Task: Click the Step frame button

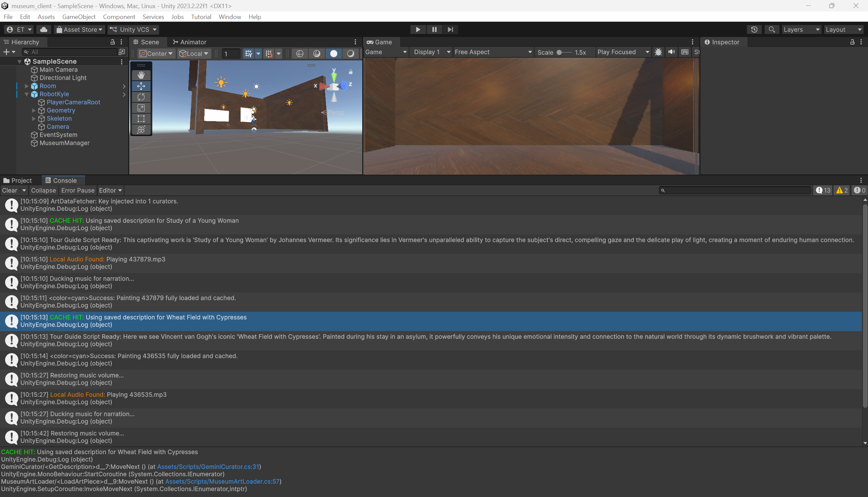Action: point(450,30)
